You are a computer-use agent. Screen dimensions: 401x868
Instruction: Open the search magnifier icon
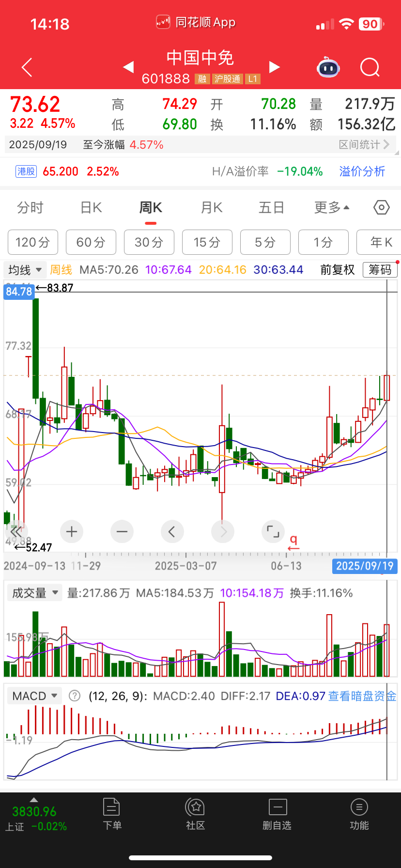[x=370, y=67]
